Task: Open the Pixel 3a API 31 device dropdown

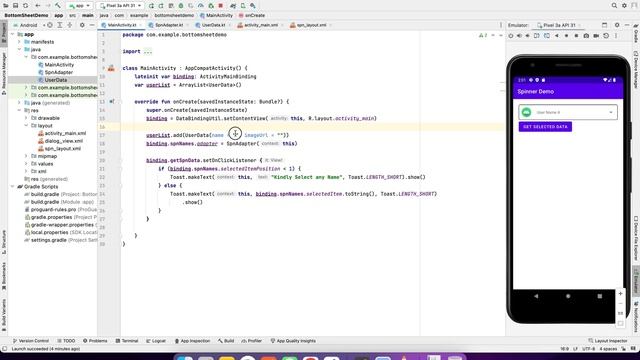Action: click(x=121, y=6)
